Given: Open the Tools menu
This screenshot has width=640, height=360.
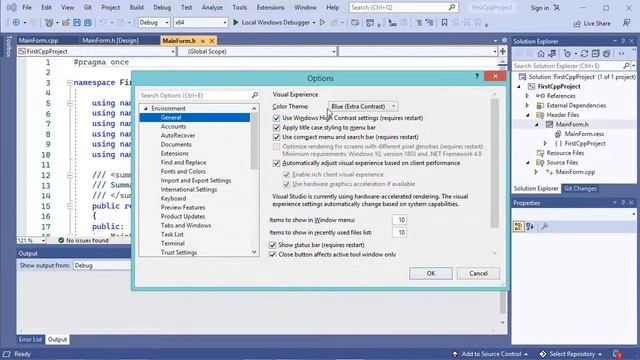Looking at the screenshot, I should [240, 7].
